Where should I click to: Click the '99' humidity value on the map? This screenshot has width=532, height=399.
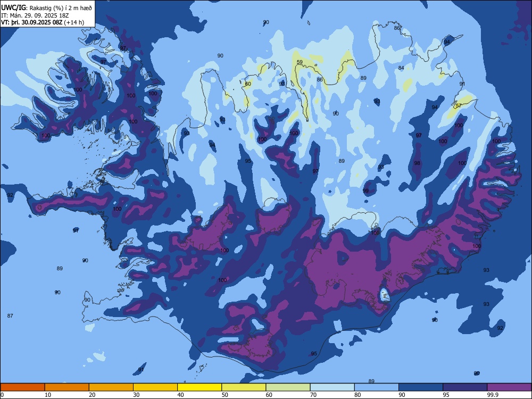pyautogui.click(x=366, y=190)
